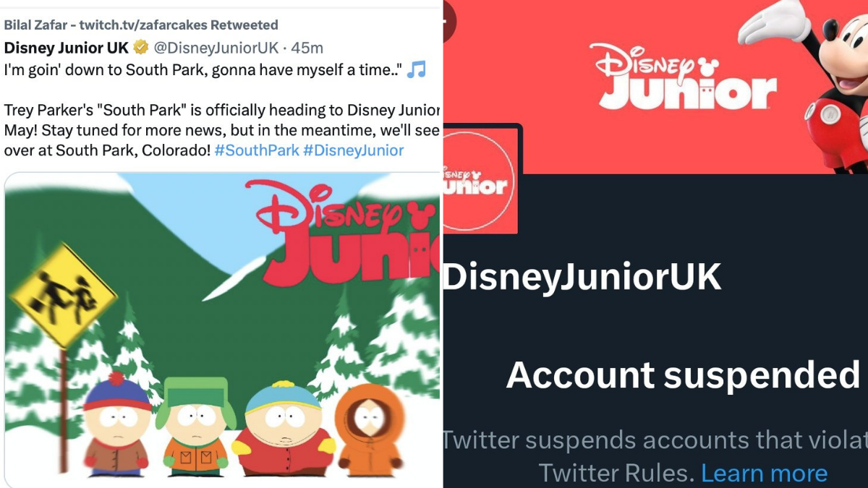Click the blue music notes emoji
The width and height of the screenshot is (868, 488).
tap(416, 70)
